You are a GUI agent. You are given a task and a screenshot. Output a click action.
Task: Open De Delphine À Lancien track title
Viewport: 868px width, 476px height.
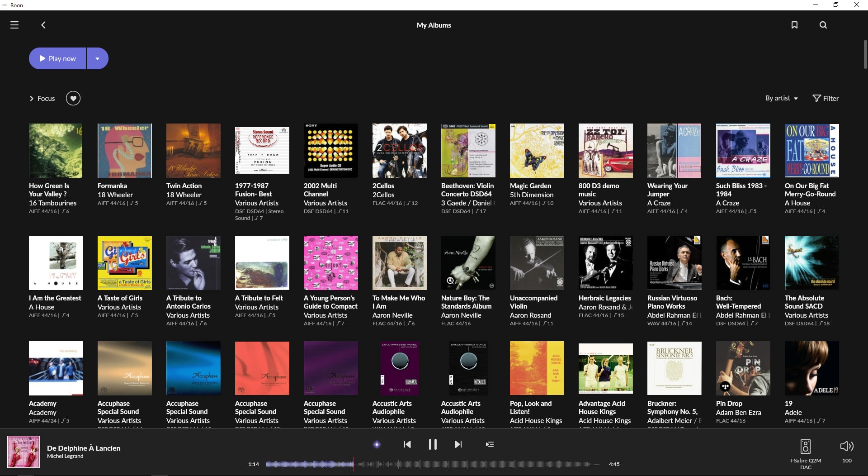click(84, 448)
